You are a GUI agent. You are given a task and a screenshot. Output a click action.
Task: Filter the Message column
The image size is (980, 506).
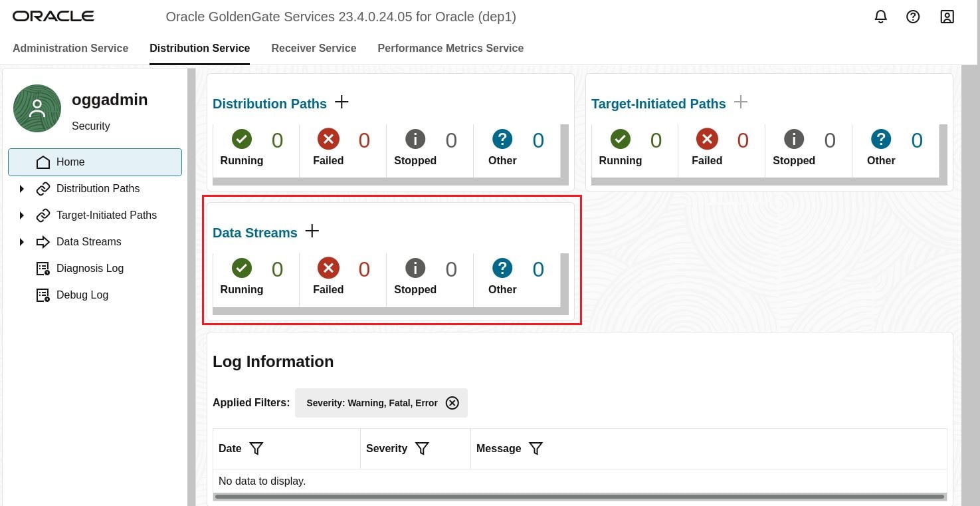click(x=536, y=449)
